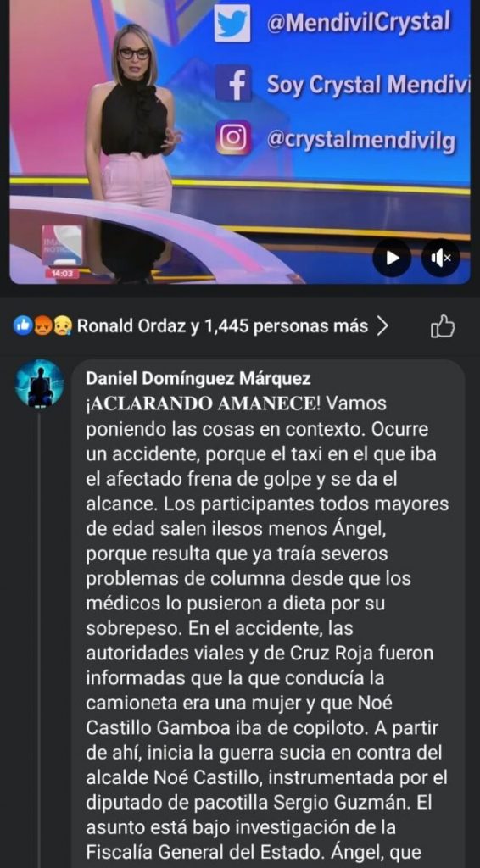View Ronald Ordaz y 1,445 personas más
Image resolution: width=480 pixels, height=868 pixels.
pyautogui.click(x=222, y=326)
